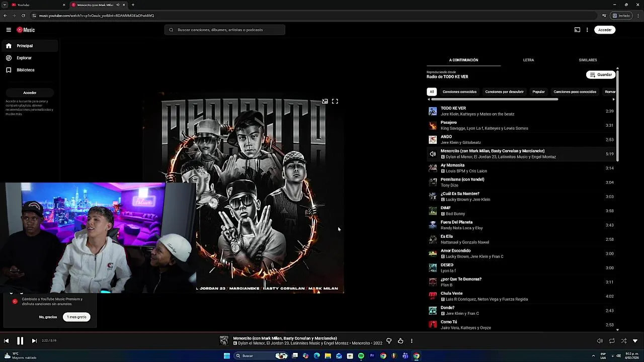Switch to the SIMILARES tab
This screenshot has width=644, height=362.
tap(588, 60)
